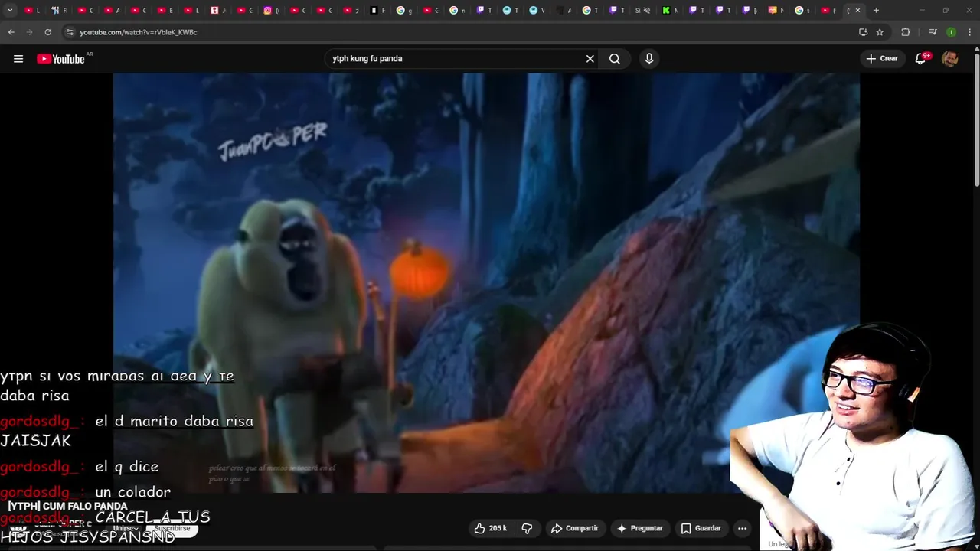
Task: Click the Chrome back arrow
Action: [x=11, y=32]
